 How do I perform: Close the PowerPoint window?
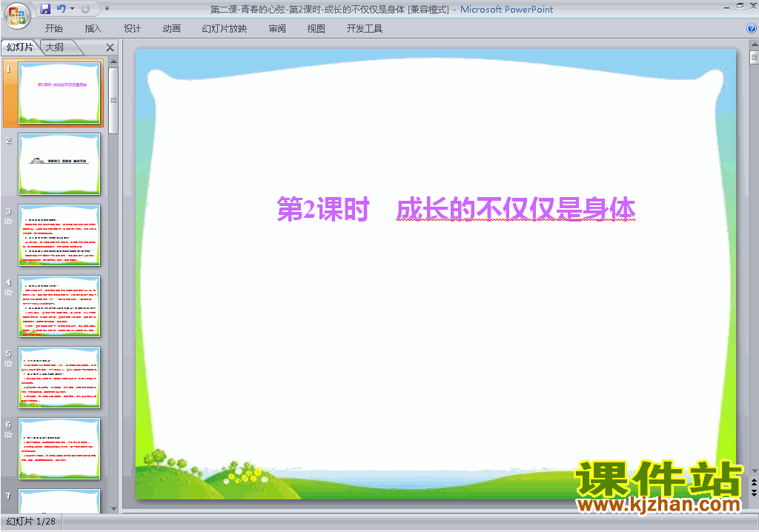(753, 6)
